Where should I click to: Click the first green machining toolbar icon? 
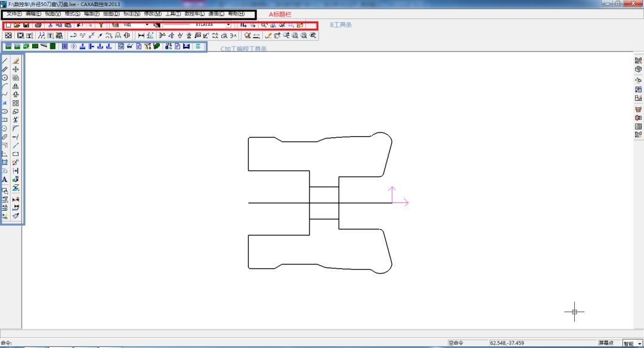[x=8, y=47]
